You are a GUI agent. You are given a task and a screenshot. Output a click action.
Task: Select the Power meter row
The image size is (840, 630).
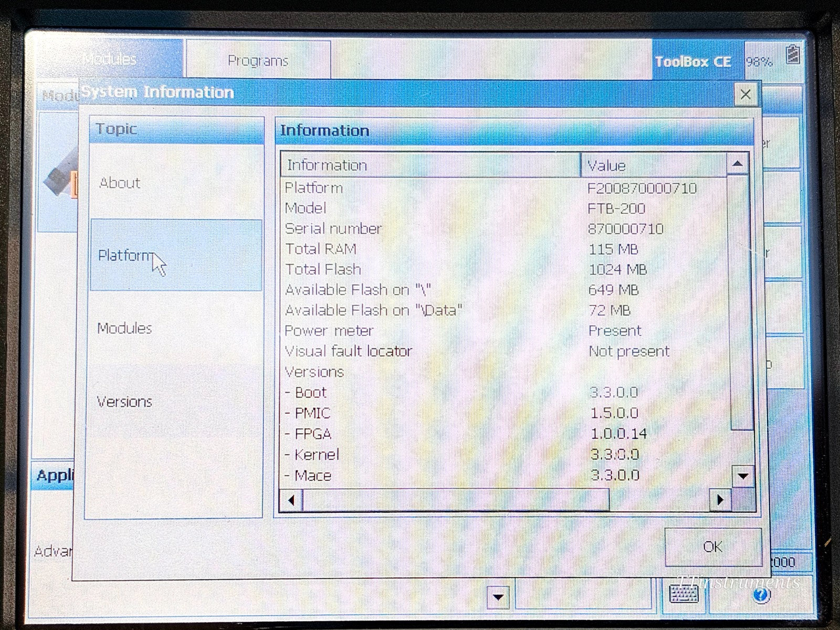[x=506, y=331]
